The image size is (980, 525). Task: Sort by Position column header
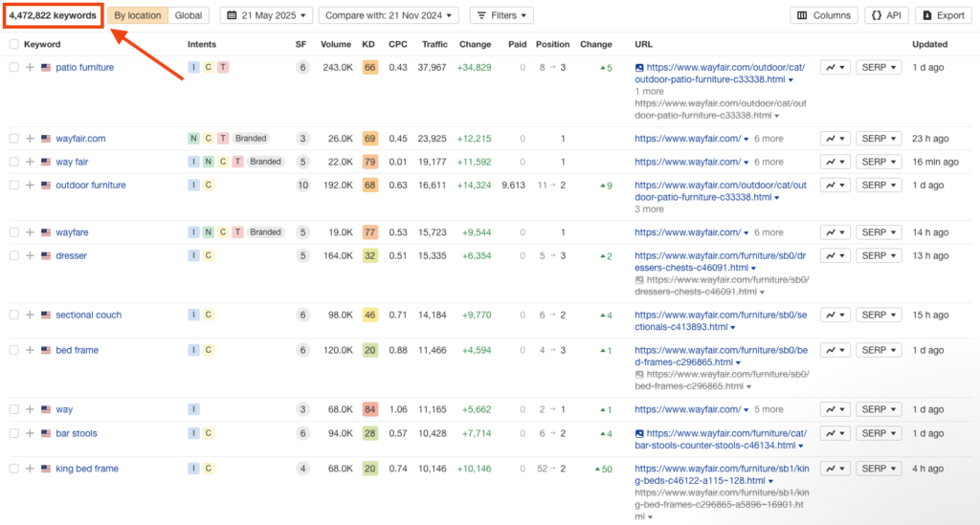pyautogui.click(x=552, y=44)
